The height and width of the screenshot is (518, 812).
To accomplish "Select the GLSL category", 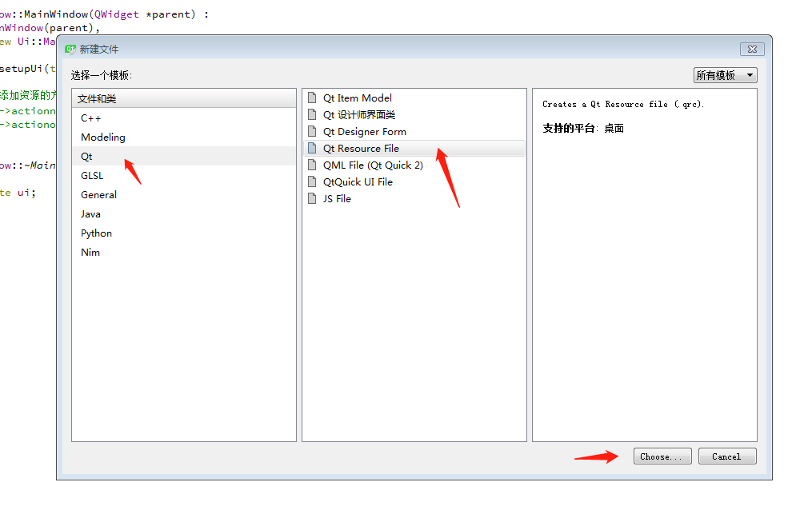I will click(184, 175).
